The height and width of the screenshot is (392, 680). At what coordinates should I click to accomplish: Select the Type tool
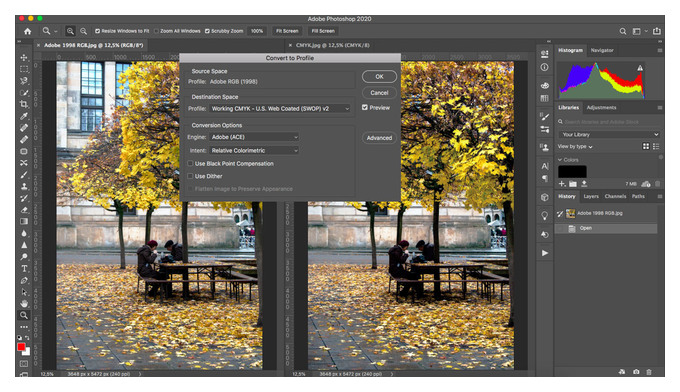(24, 268)
